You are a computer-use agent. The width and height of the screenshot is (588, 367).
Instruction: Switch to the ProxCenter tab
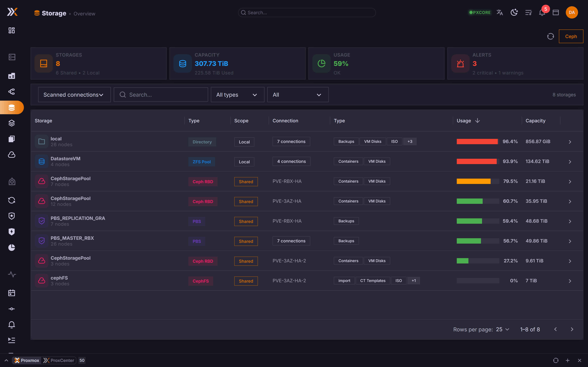tap(58, 360)
